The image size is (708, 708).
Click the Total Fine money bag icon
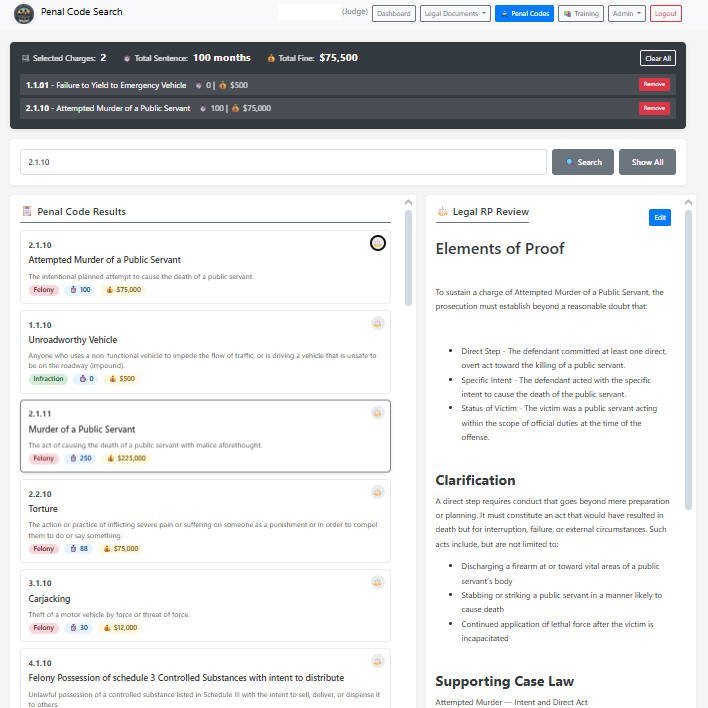(271, 58)
